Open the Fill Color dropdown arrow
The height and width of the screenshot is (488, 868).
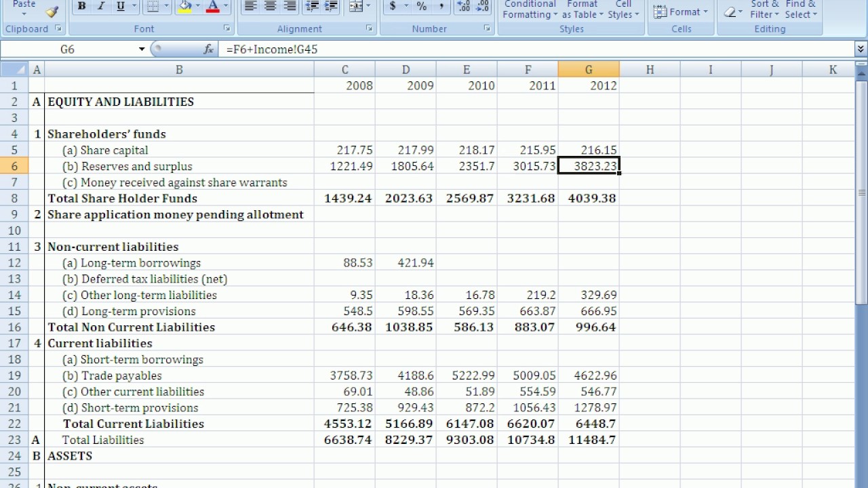coord(198,7)
